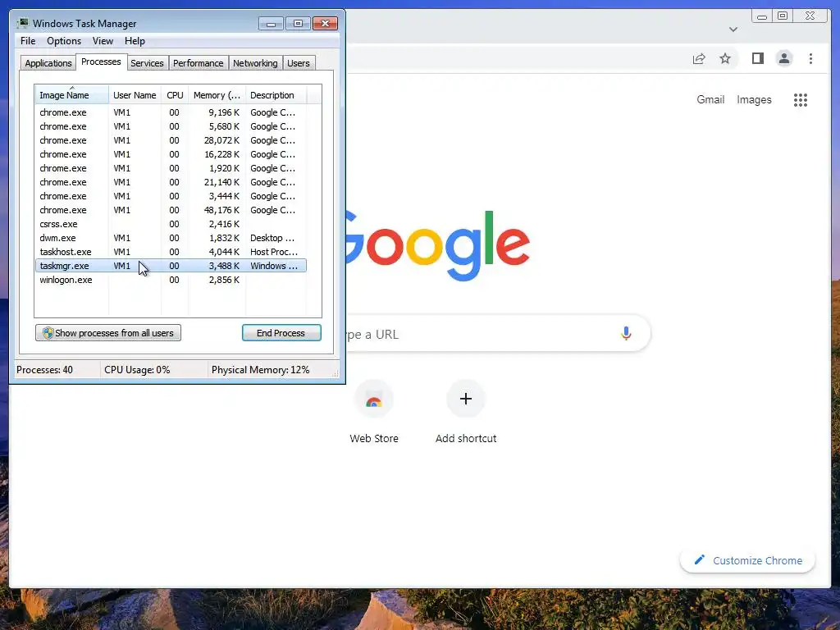Click the Add shortcut label
This screenshot has width=840, height=630.
point(466,438)
